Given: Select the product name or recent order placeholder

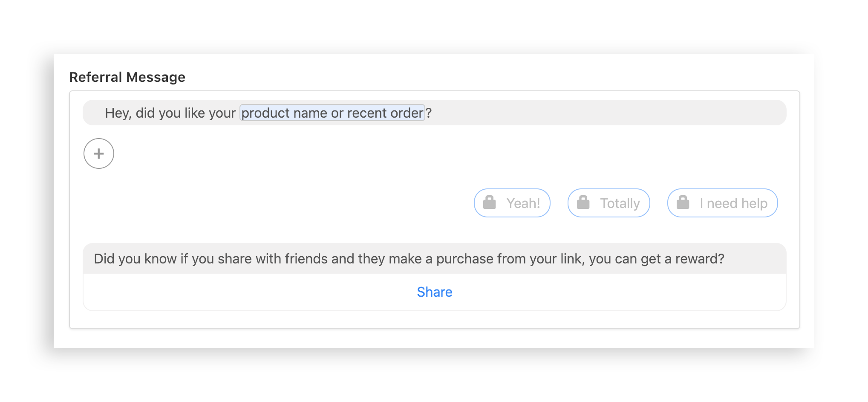Looking at the screenshot, I should 332,113.
